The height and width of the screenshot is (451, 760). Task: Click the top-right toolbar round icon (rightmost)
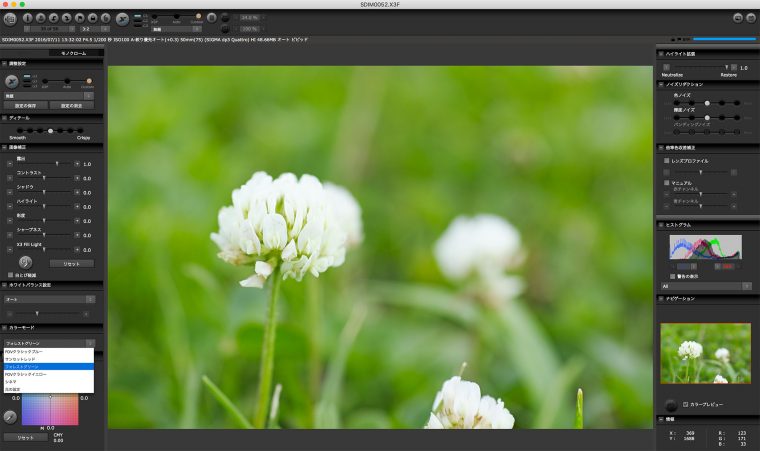[x=751, y=18]
